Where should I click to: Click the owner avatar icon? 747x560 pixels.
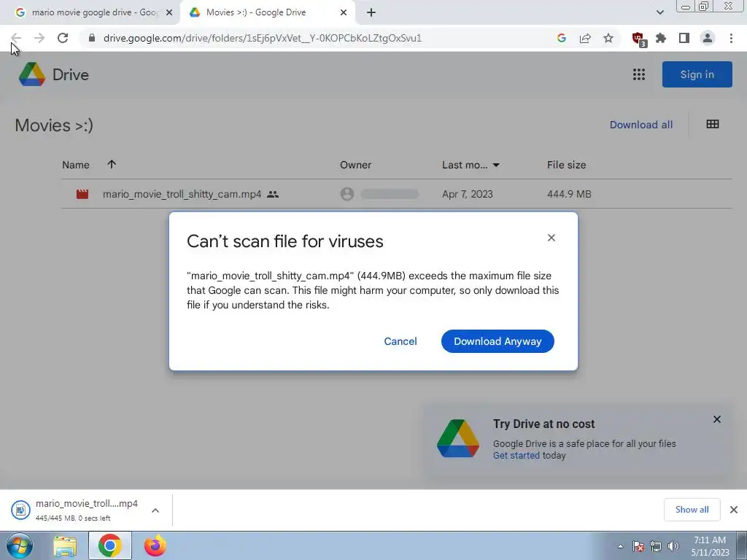pyautogui.click(x=347, y=194)
